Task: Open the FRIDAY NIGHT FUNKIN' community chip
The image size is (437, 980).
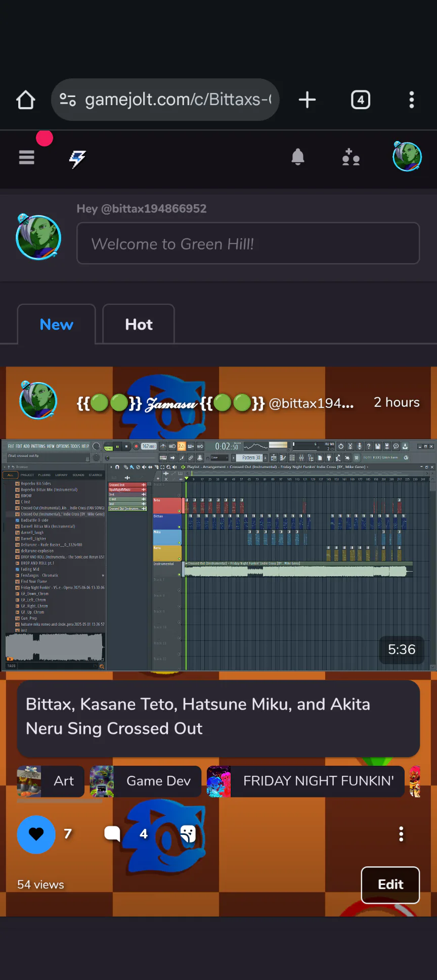Action: (x=305, y=781)
